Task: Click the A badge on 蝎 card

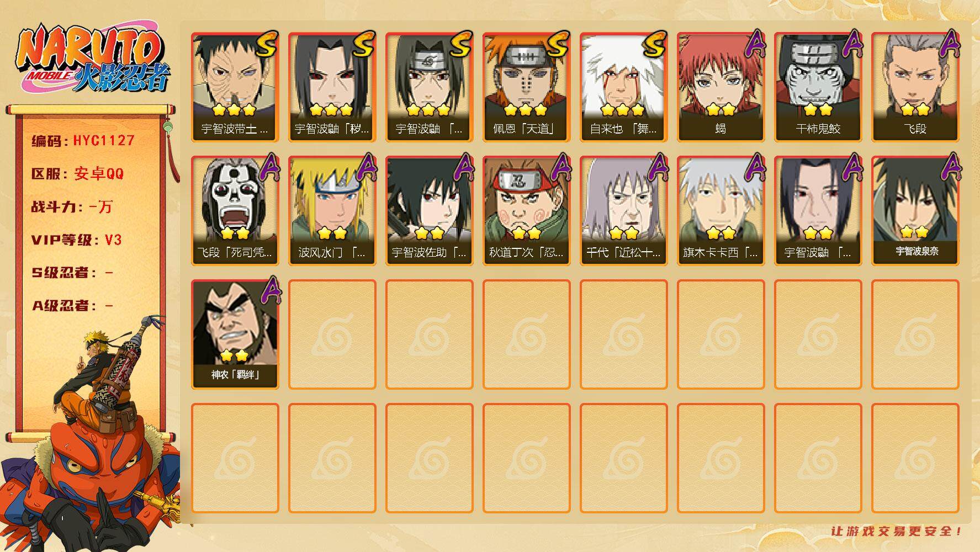Action: click(x=754, y=44)
